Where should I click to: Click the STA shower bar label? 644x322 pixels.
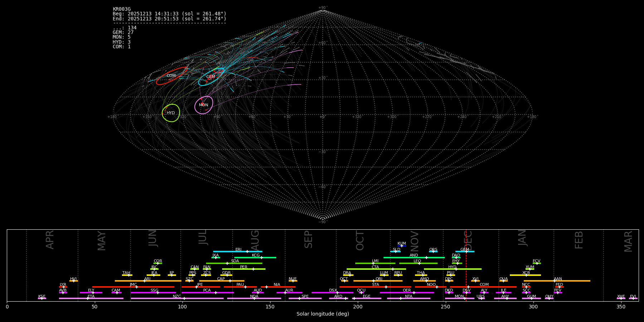tap(375, 285)
